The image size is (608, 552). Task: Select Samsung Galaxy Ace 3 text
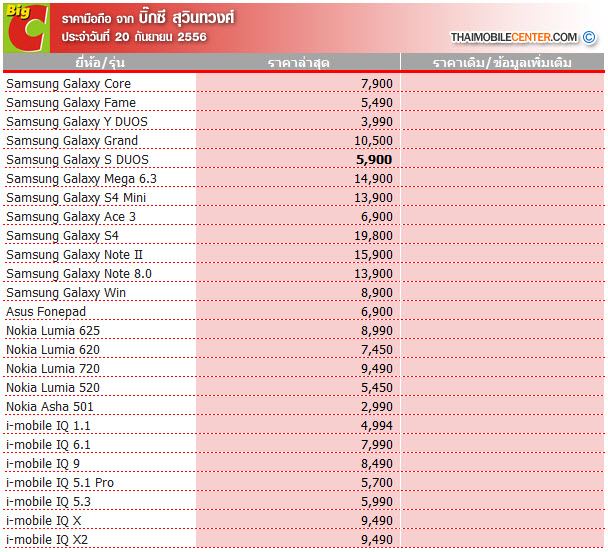71,217
